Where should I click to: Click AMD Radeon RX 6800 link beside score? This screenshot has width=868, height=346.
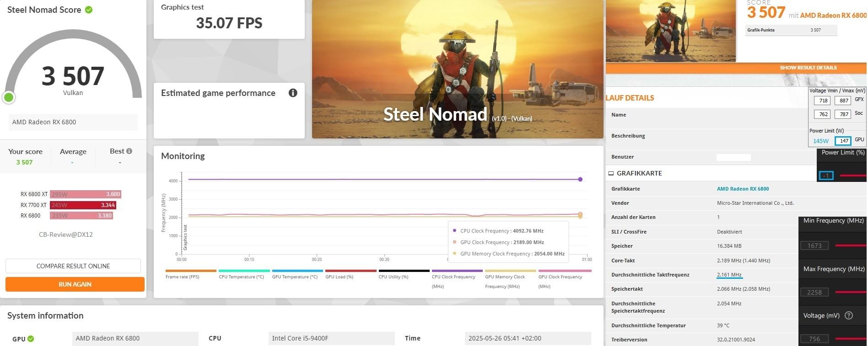click(833, 16)
